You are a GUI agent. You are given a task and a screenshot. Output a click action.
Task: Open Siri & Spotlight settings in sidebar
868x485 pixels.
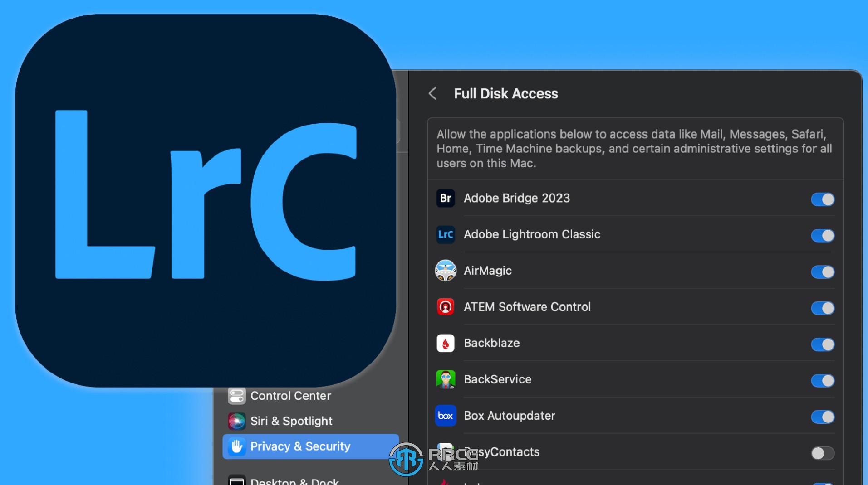[x=291, y=421]
